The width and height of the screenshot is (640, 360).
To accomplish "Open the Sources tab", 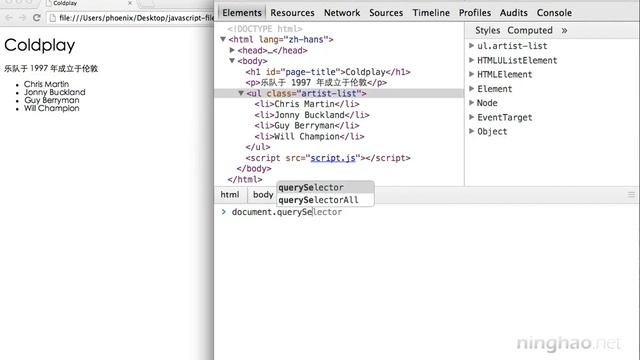I will (x=386, y=13).
